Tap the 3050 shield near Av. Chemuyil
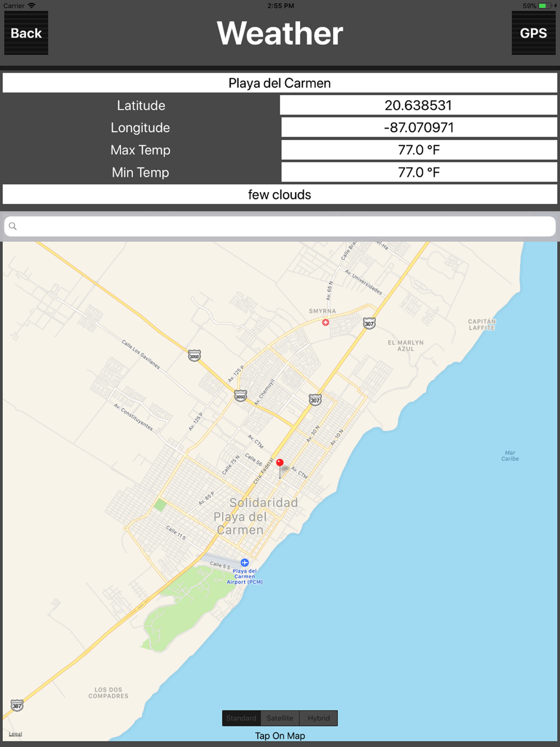 240,396
